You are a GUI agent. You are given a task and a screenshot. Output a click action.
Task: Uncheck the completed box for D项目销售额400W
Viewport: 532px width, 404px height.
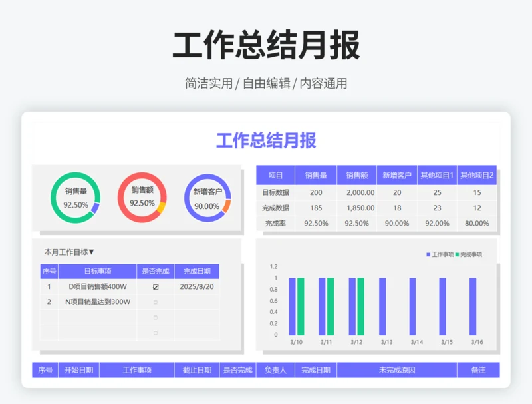156,287
